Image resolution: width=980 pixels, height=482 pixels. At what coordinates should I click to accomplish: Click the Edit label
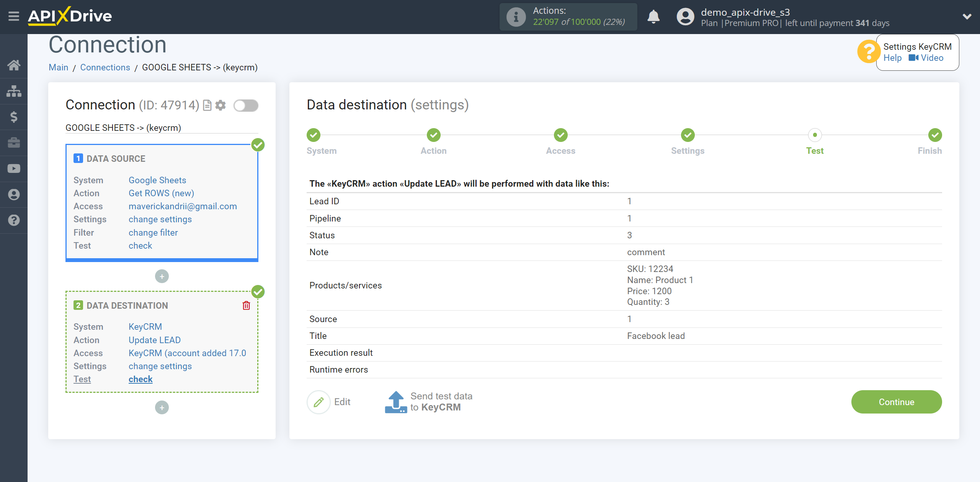click(342, 402)
